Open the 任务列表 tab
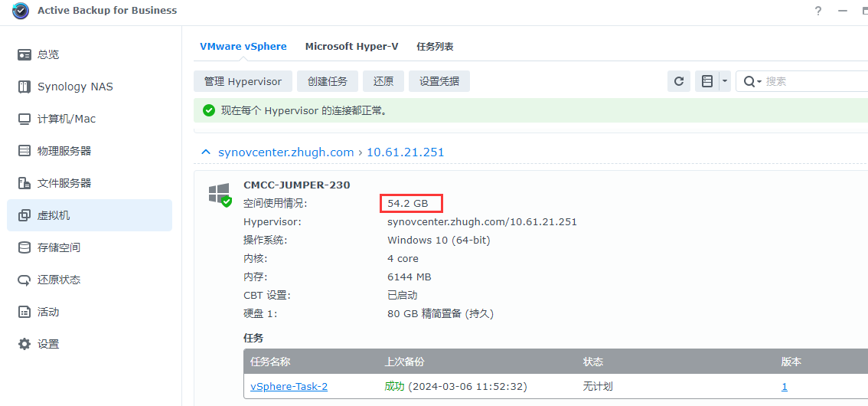The width and height of the screenshot is (868, 406). tap(435, 47)
